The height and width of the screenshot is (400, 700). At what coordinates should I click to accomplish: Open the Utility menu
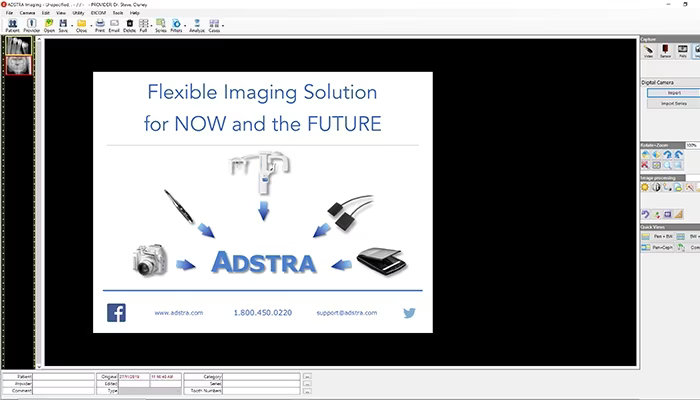pyautogui.click(x=78, y=13)
